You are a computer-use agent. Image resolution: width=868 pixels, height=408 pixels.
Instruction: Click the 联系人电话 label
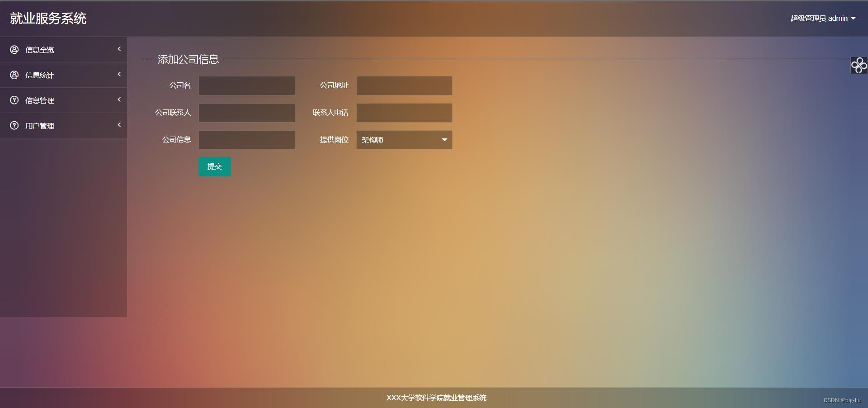pos(330,113)
